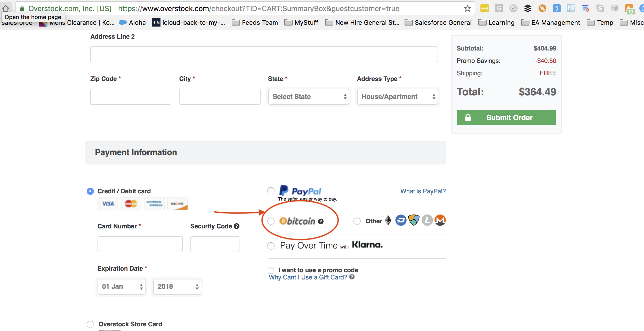Click the Security Code input field
The image size is (644, 331).
pyautogui.click(x=215, y=244)
